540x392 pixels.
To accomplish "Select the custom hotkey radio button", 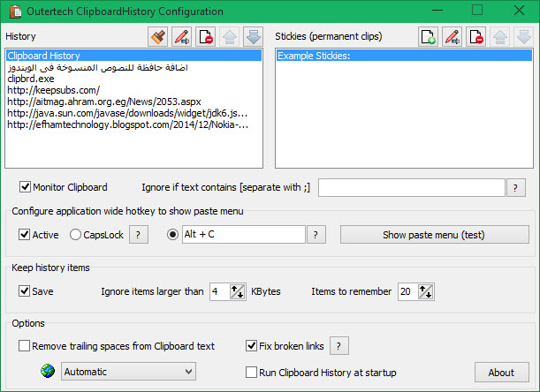I will click(172, 235).
